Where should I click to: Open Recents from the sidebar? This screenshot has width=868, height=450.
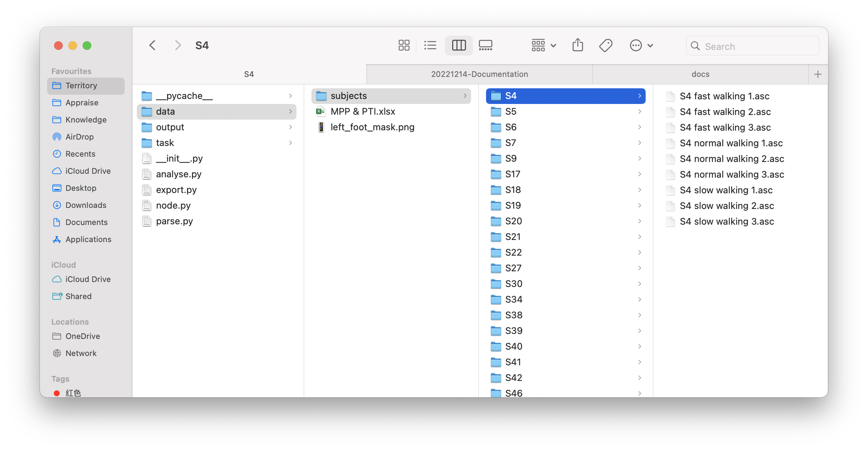(86, 154)
